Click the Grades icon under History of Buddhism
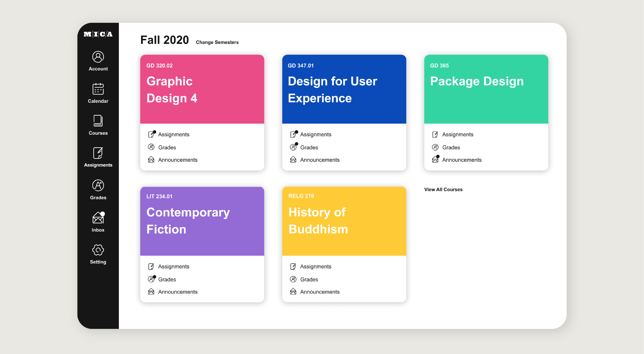 pos(293,279)
